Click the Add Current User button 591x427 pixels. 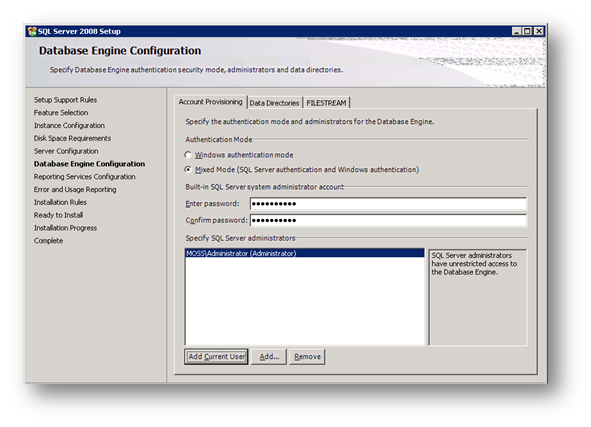tap(216, 357)
